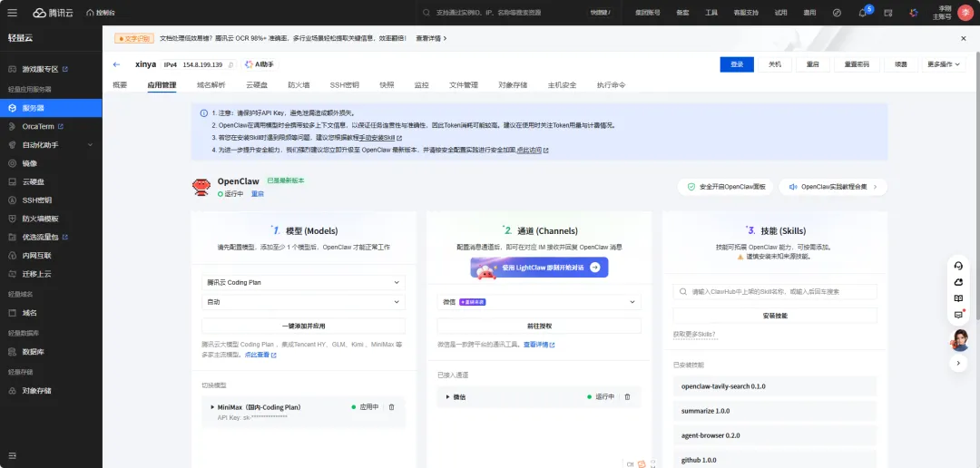Open the 李 user avatar menu
This screenshot has width=980, height=468.
coord(965,13)
